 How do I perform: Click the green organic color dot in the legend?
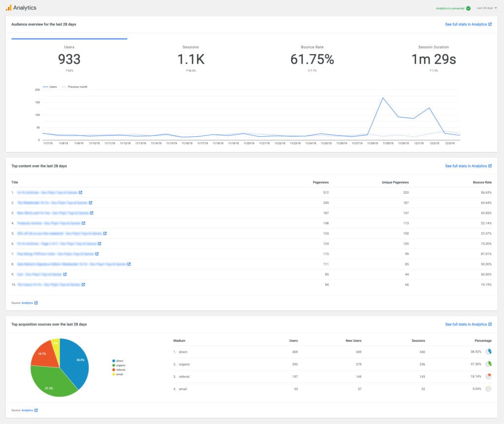click(114, 365)
